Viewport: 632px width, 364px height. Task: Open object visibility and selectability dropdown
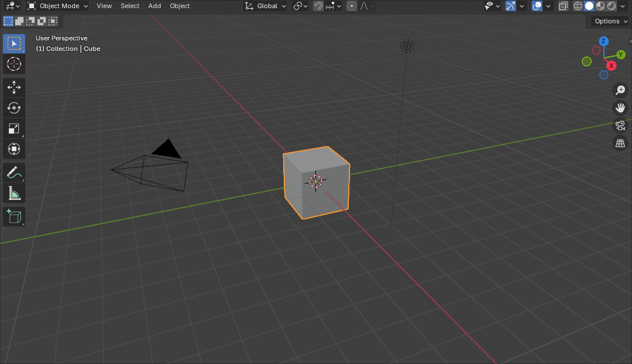[x=492, y=6]
